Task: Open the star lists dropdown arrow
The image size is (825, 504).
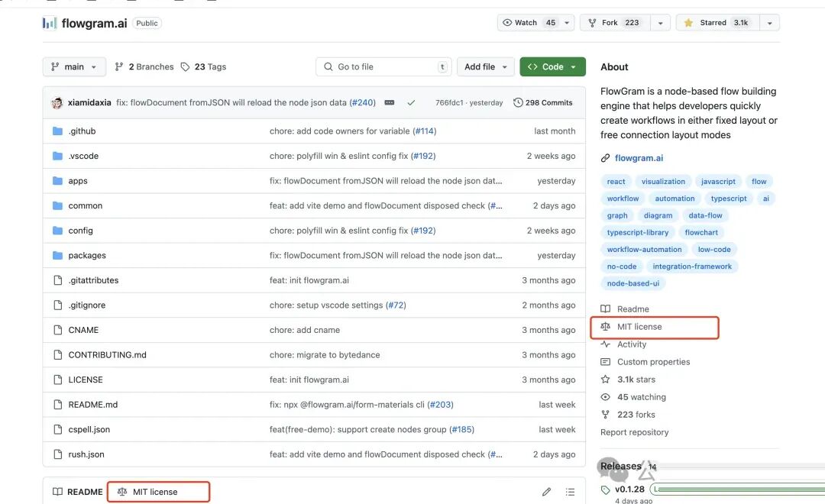Action: pos(770,23)
